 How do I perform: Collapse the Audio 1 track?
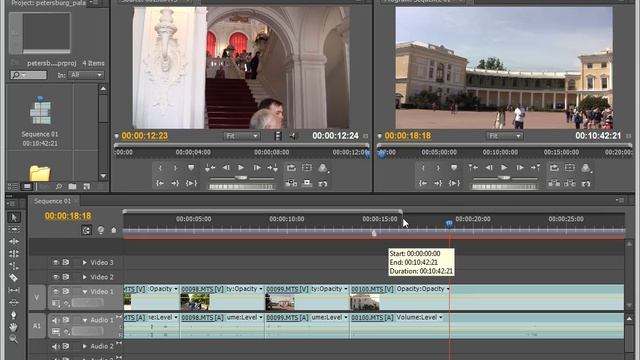tap(84, 320)
